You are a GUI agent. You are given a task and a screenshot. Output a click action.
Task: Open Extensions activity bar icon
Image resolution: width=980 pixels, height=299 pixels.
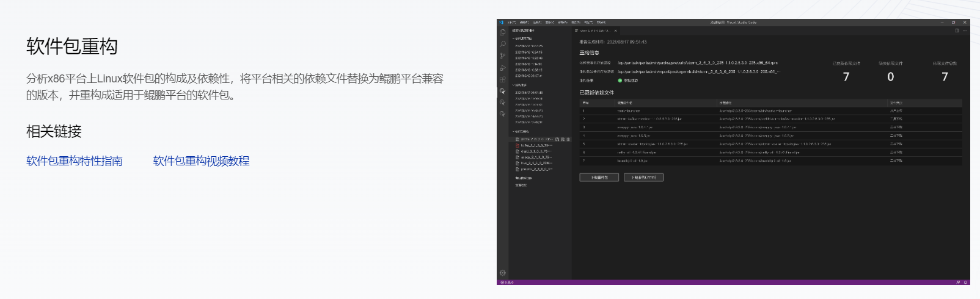point(502,79)
